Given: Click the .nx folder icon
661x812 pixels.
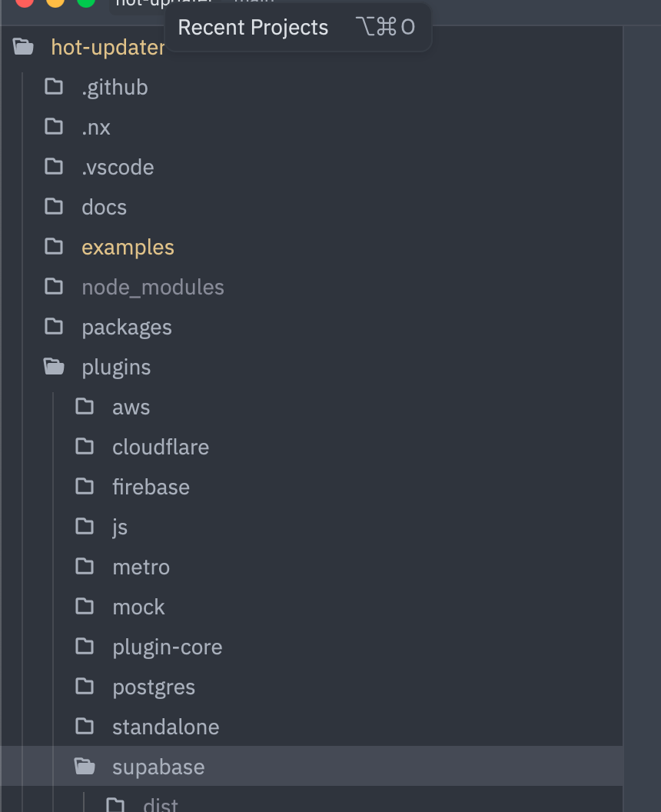Looking at the screenshot, I should click(54, 126).
